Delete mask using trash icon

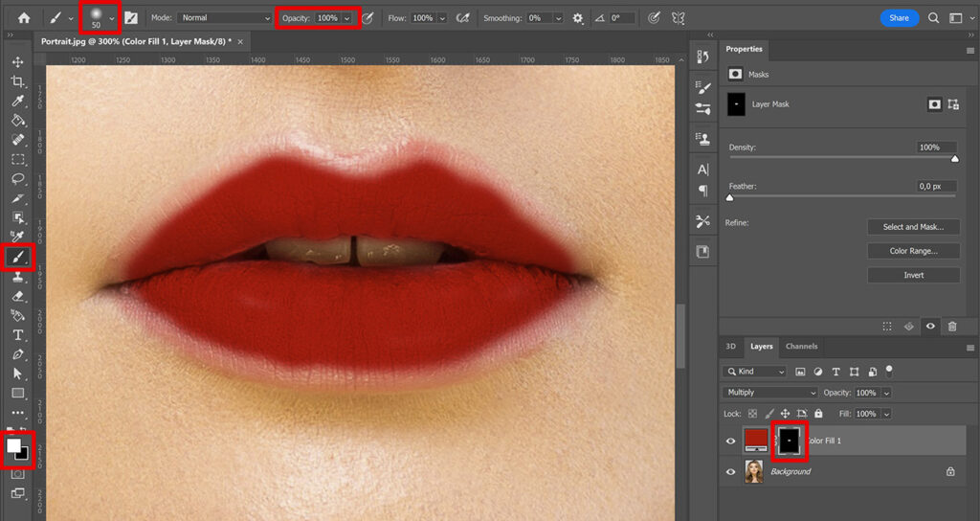(952, 327)
